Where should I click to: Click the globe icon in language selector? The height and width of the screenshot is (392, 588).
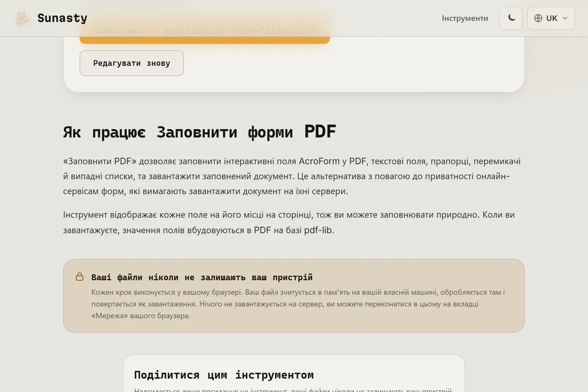click(538, 18)
